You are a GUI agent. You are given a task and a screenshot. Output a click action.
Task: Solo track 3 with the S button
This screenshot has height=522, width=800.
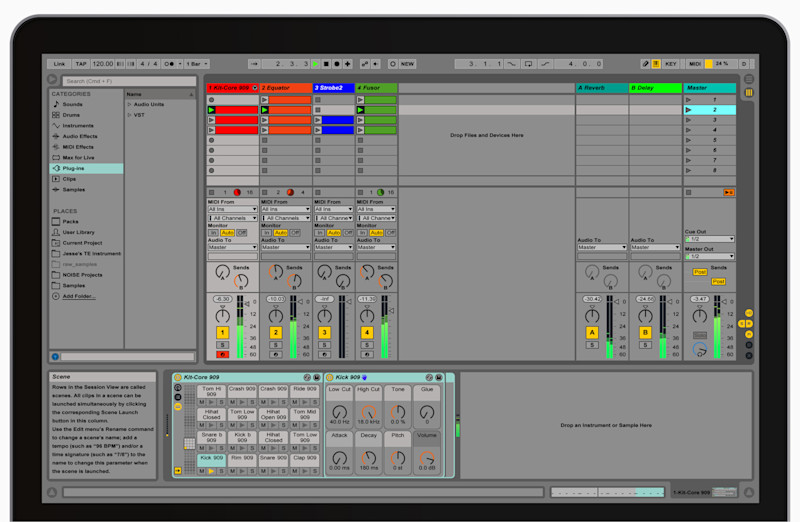pos(324,345)
